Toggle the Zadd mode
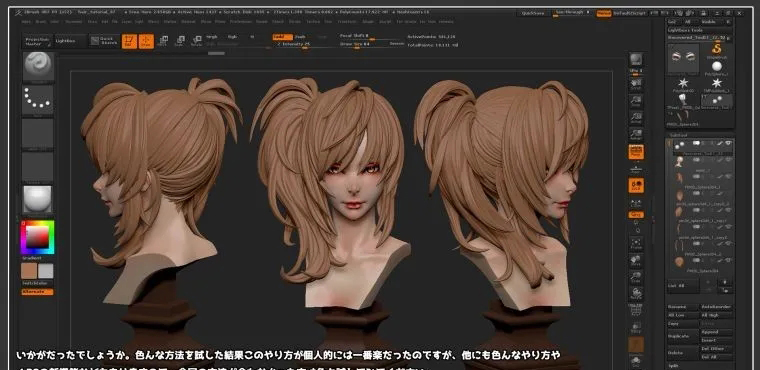 283,37
